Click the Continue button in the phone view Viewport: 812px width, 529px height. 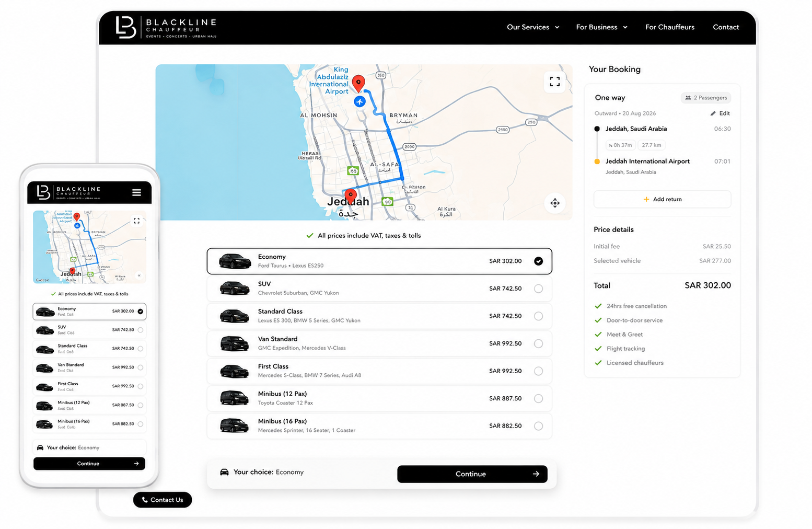pyautogui.click(x=89, y=464)
